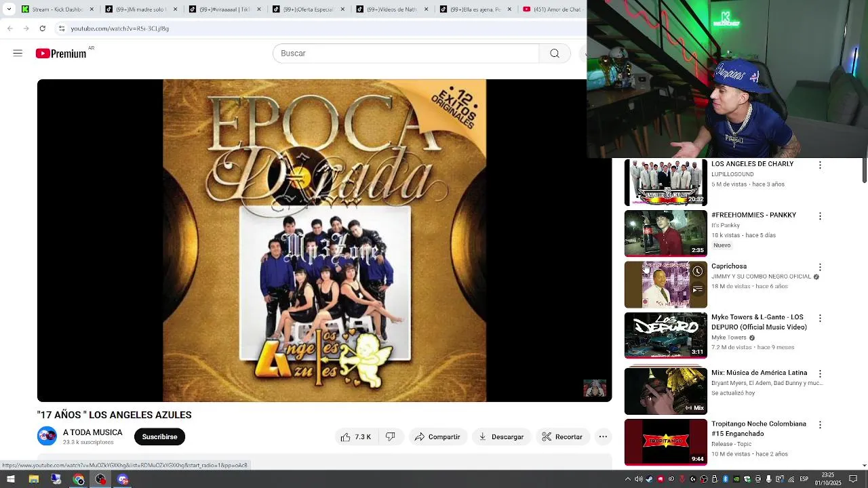This screenshot has height=488, width=868.
Task: View site information icon in address bar
Action: (x=61, y=28)
